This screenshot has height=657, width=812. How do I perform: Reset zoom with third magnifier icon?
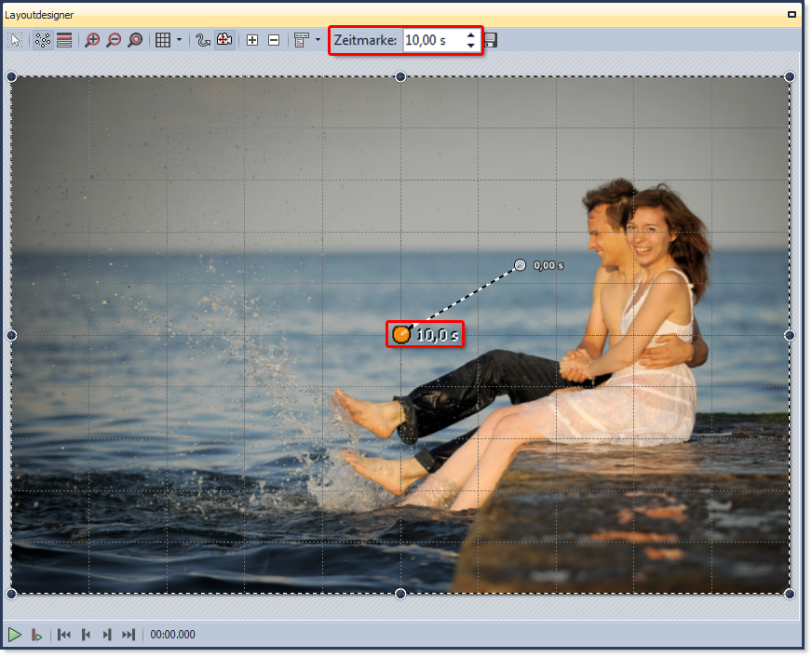135,41
